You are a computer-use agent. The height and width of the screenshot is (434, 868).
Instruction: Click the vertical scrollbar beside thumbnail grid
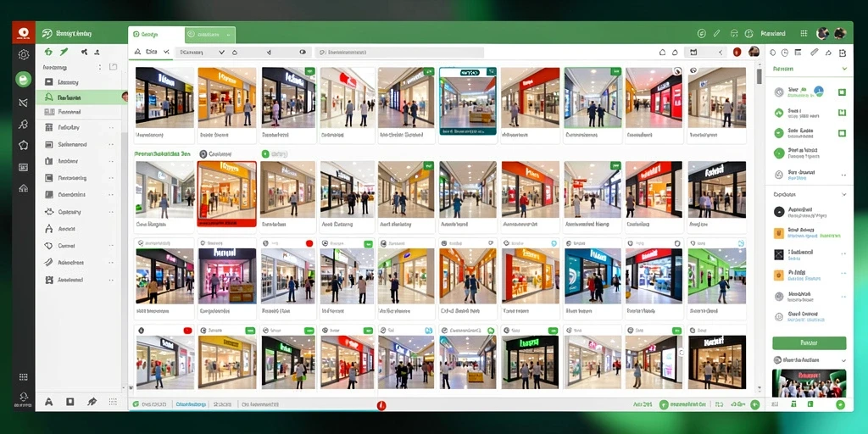coord(759,75)
